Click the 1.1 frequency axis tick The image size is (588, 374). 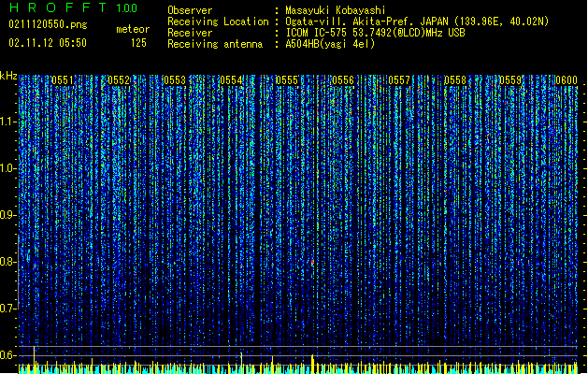point(8,122)
